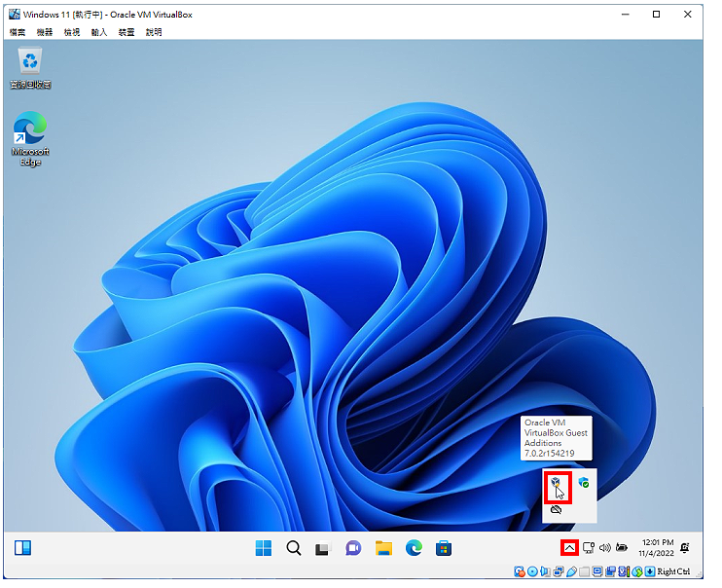Click the OneDrive cloud tray icon

pos(557,510)
